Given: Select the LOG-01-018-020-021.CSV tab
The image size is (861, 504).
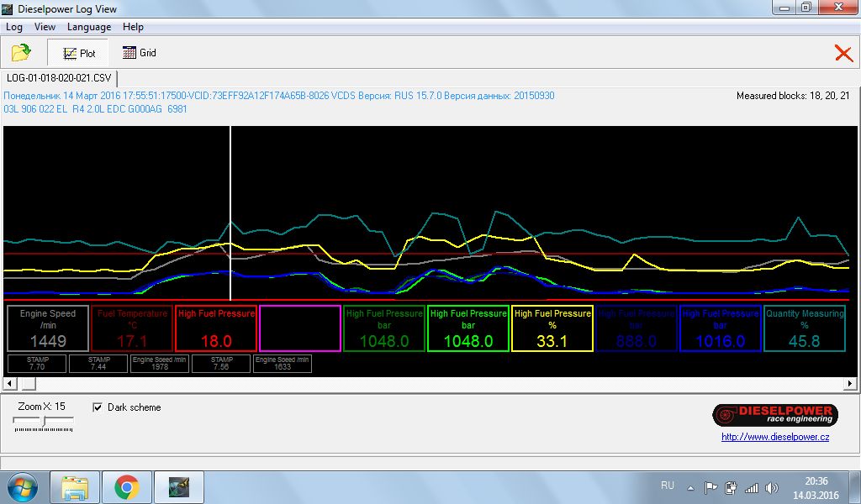Looking at the screenshot, I should coord(59,78).
